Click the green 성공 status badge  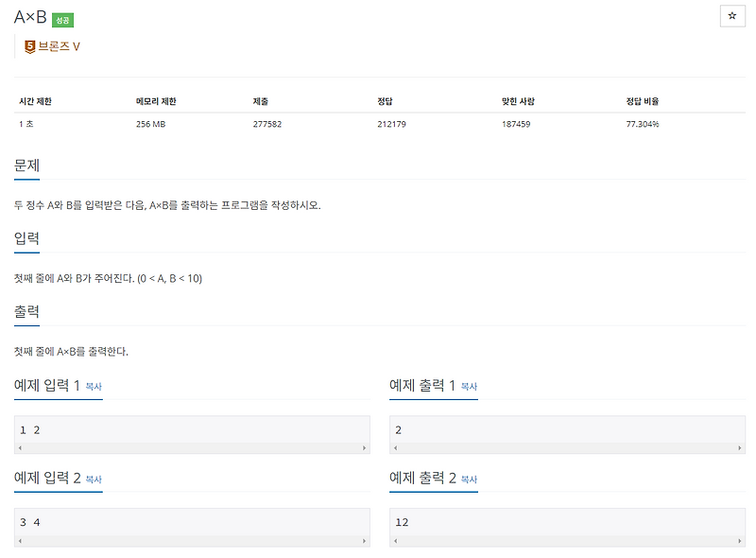click(61, 18)
